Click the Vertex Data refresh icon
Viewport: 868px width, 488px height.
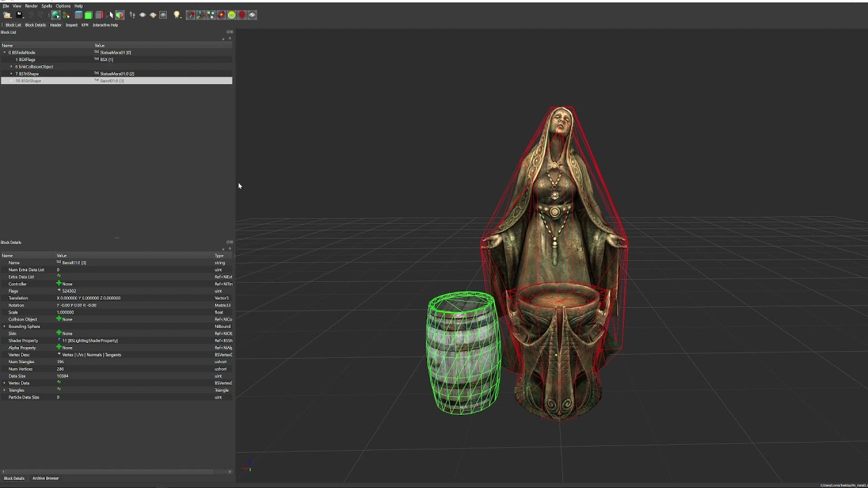pyautogui.click(x=59, y=382)
